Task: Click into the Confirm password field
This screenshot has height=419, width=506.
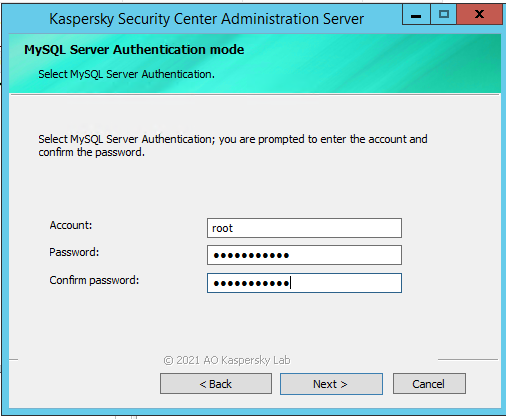Action: 304,283
